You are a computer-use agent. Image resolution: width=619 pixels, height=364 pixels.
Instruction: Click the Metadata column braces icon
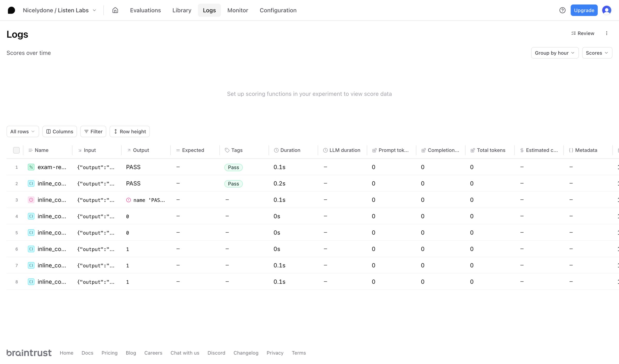click(571, 150)
